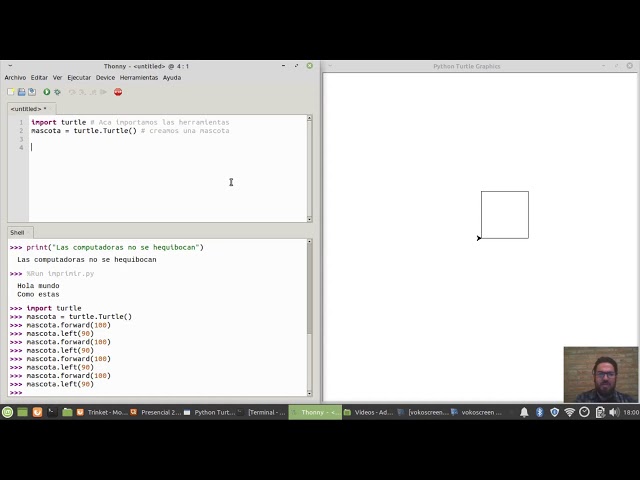The image size is (640, 480).
Task: Open file manager from taskbar launcher
Action: tap(67, 412)
